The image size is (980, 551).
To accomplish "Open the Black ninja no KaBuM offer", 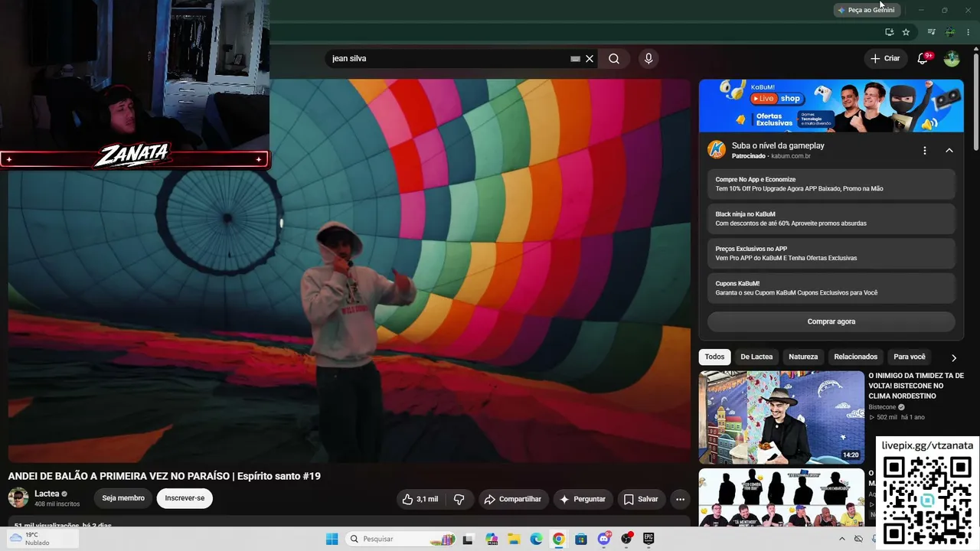I will 831,219.
